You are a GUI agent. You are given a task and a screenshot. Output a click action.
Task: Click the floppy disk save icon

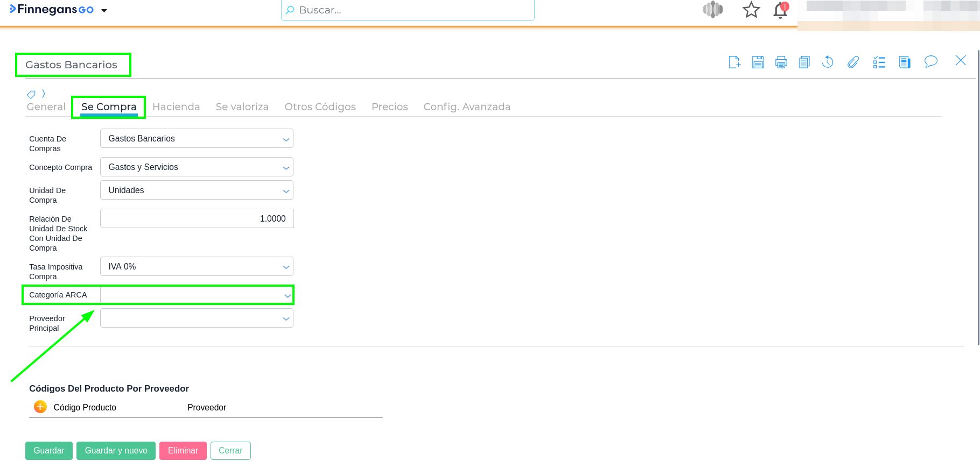(758, 62)
